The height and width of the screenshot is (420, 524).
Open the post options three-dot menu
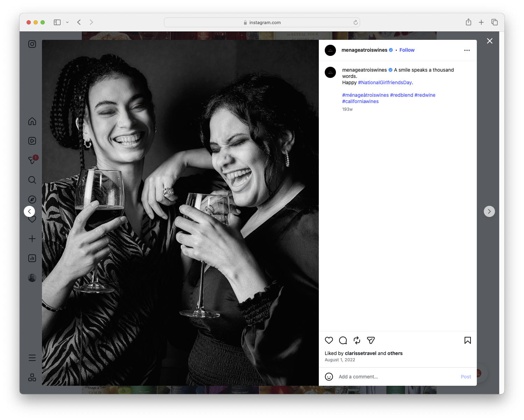467,50
